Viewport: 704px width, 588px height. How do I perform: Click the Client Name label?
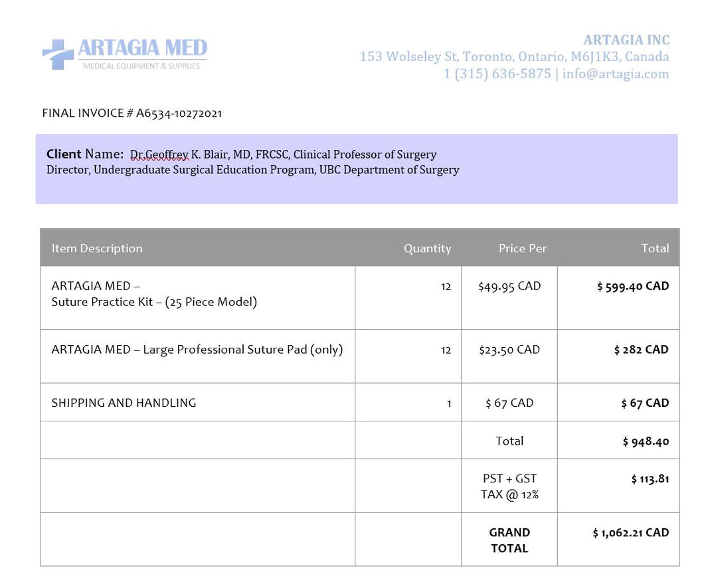(x=85, y=154)
